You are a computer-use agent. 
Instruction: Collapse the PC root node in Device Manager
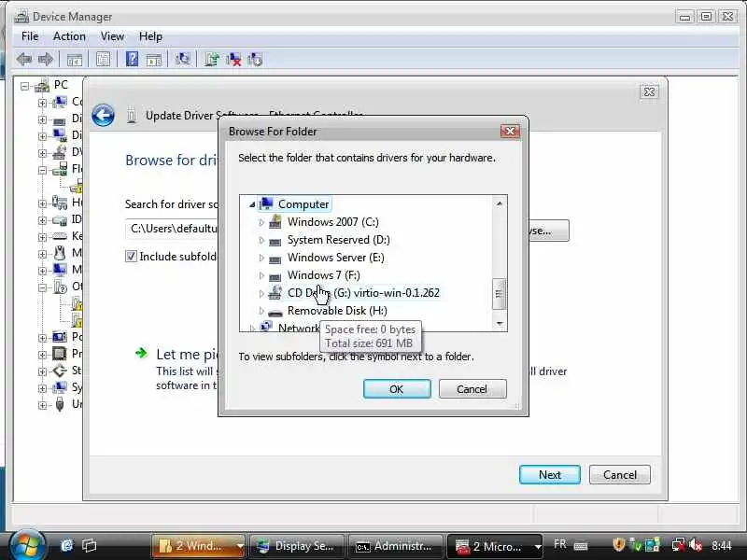(24, 86)
